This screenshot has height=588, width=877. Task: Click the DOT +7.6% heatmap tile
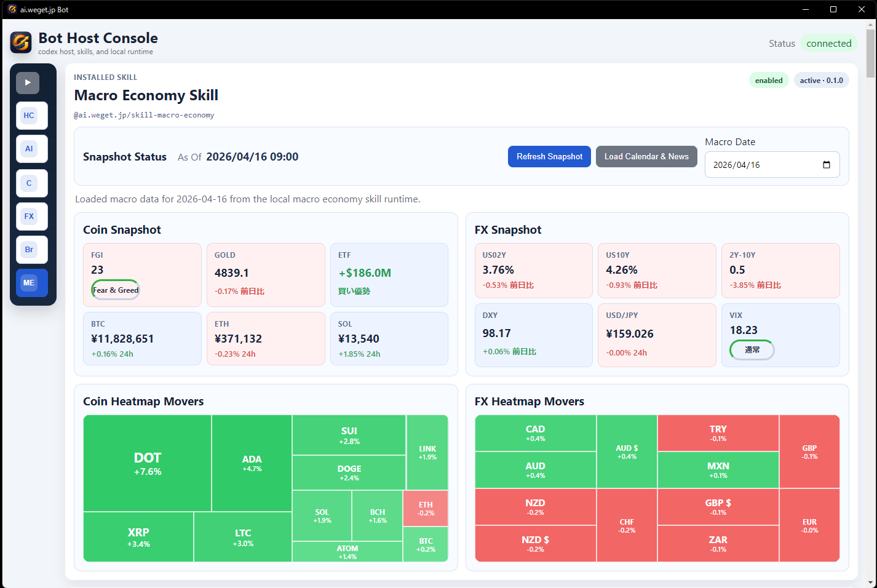[x=148, y=464]
